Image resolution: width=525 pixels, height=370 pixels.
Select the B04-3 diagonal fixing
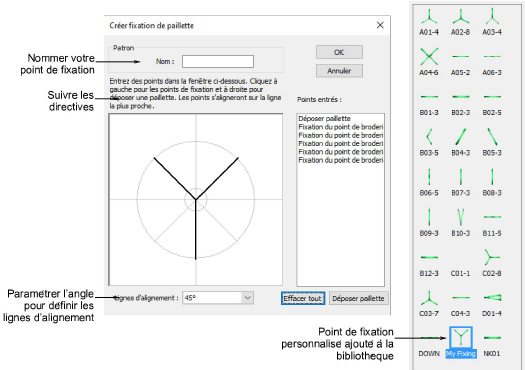pos(460,142)
